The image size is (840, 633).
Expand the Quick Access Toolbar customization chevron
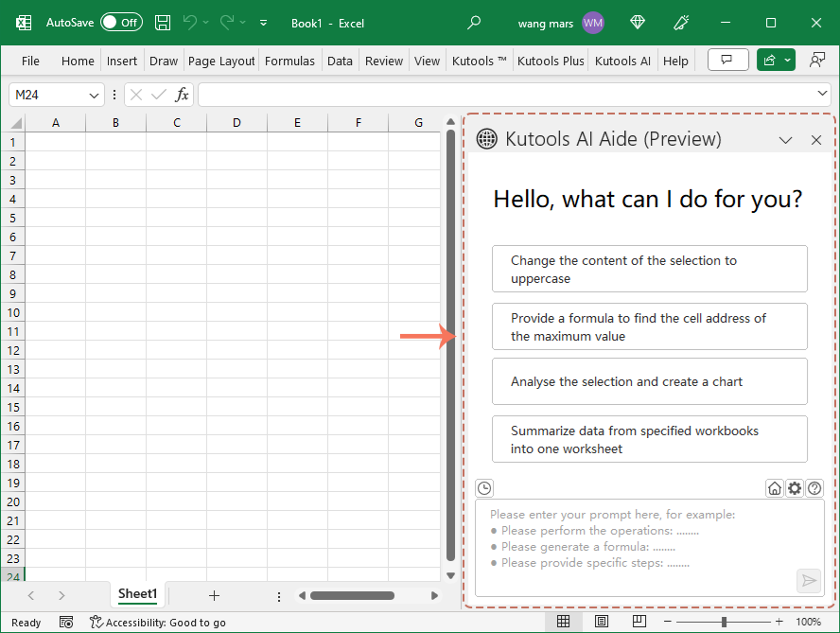tap(263, 22)
